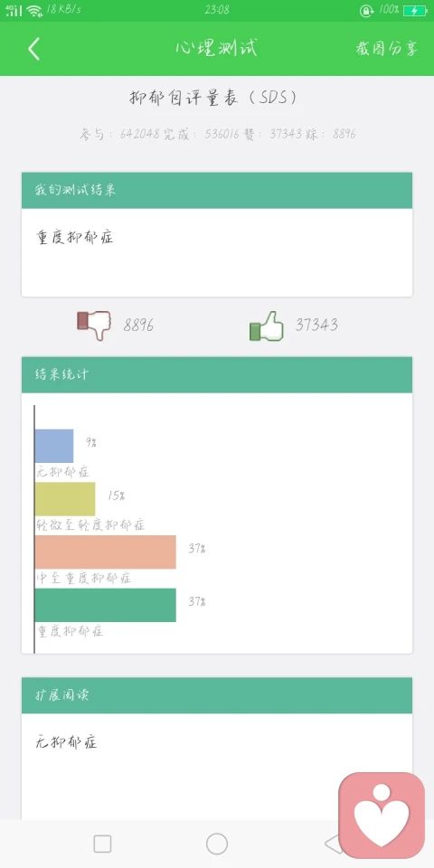Open the pink floating heart icon
The height and width of the screenshot is (868, 434).
click(382, 815)
